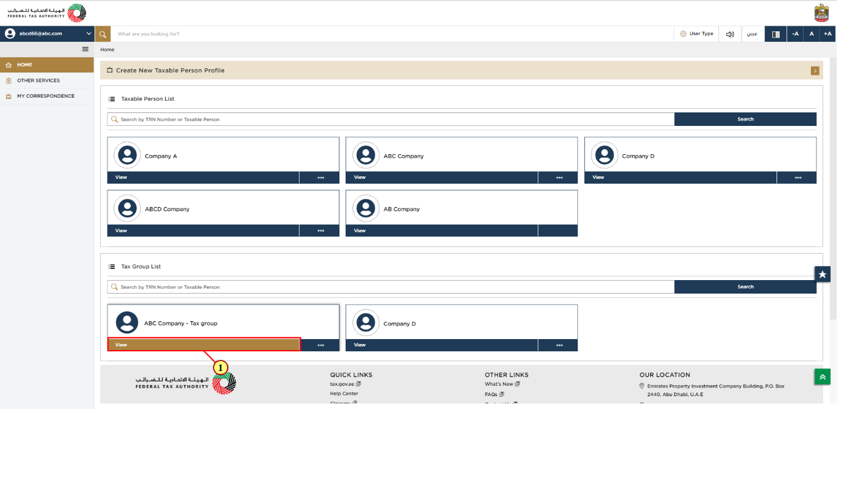This screenshot has height=492, width=868.
Task: Open the user account dropdown abcd66@abc.com
Action: pyautogui.click(x=47, y=34)
